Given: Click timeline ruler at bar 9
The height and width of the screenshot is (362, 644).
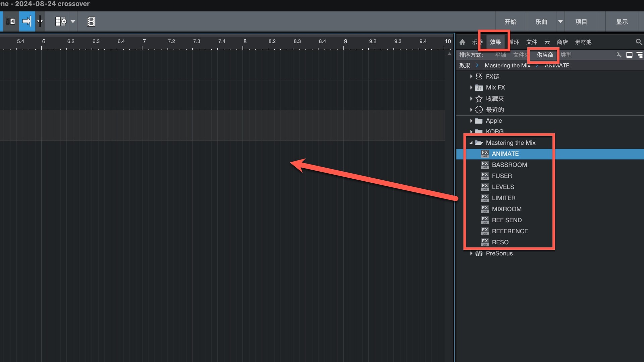Looking at the screenshot, I should coord(345,42).
